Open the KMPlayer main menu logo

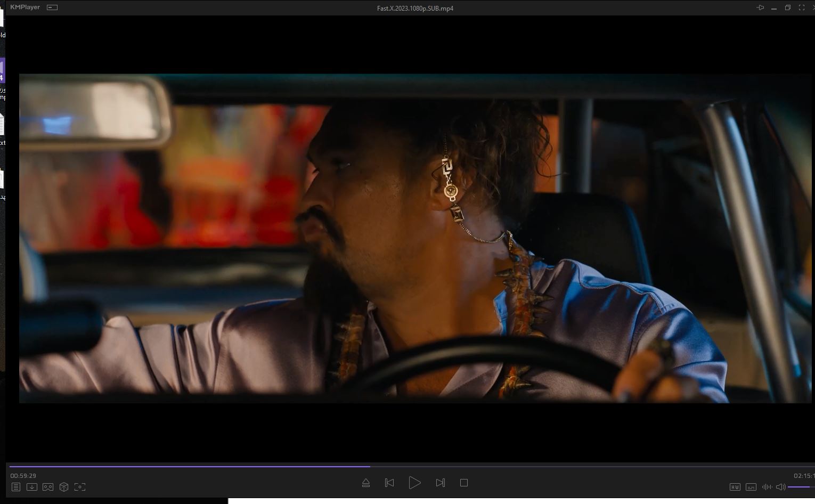point(25,7)
